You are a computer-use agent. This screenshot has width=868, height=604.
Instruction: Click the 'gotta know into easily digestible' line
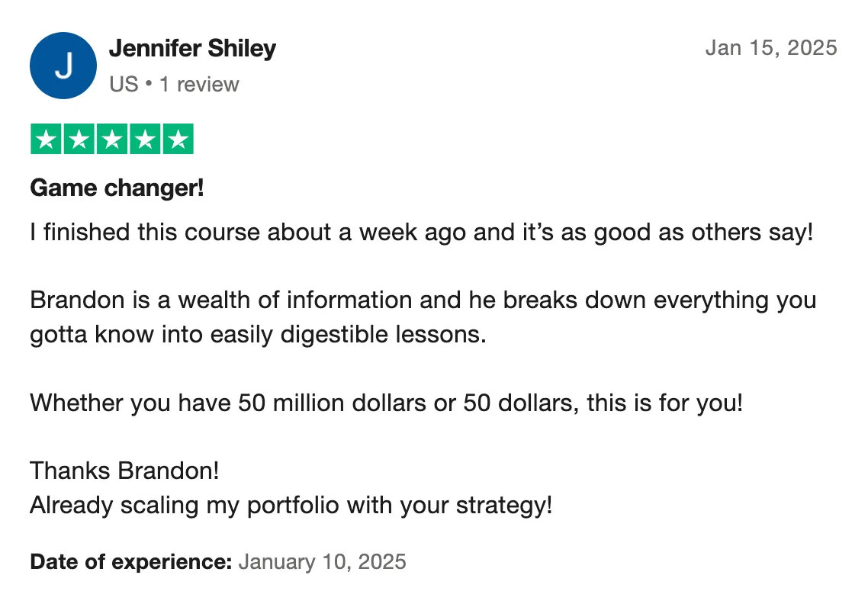click(258, 334)
